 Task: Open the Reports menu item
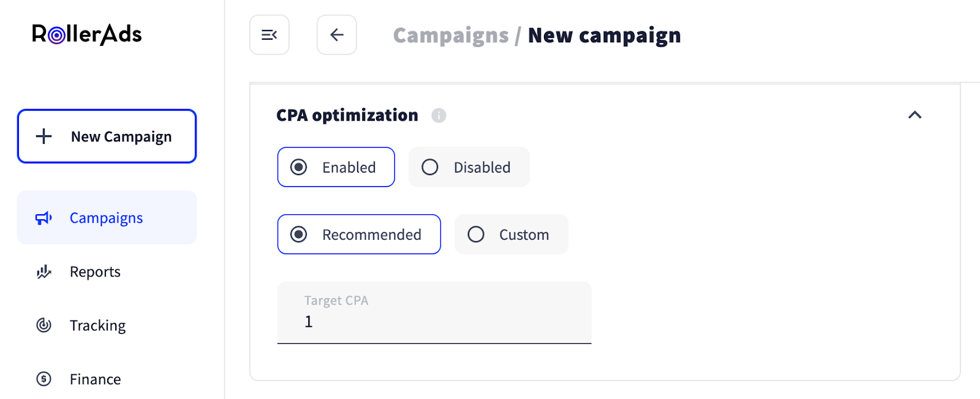[x=95, y=272]
